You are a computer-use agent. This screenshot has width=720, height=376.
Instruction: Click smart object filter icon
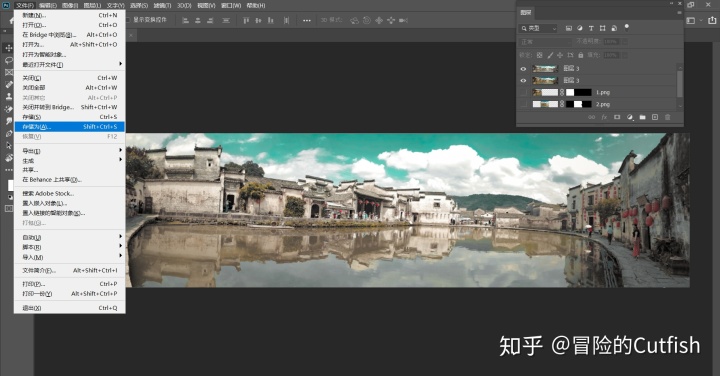614,28
